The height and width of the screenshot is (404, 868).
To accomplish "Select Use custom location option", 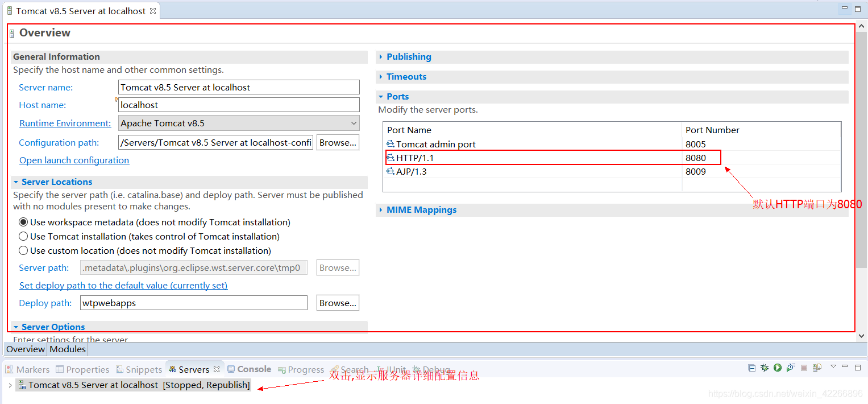I will (23, 250).
